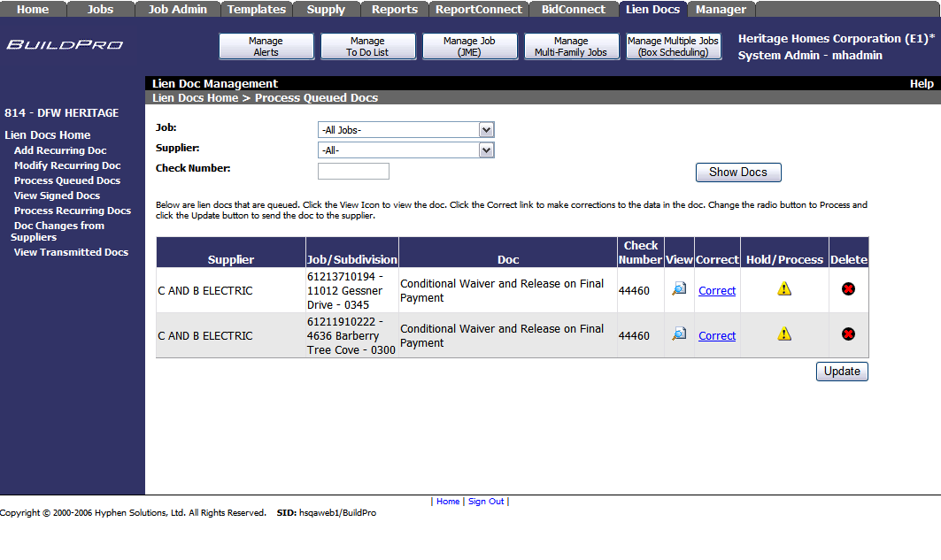Screen dimensions: 941x560
Task: Switch to the ReportConnect tab
Action: pos(479,9)
